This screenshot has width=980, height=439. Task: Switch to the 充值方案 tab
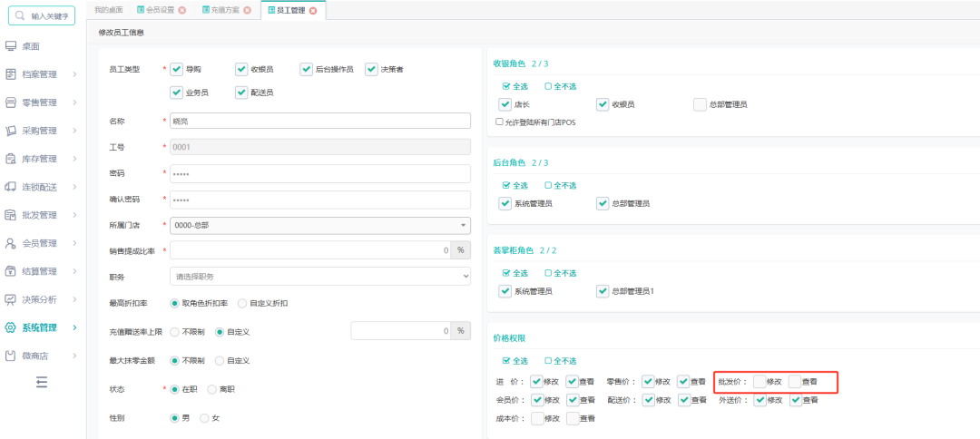click(224, 10)
